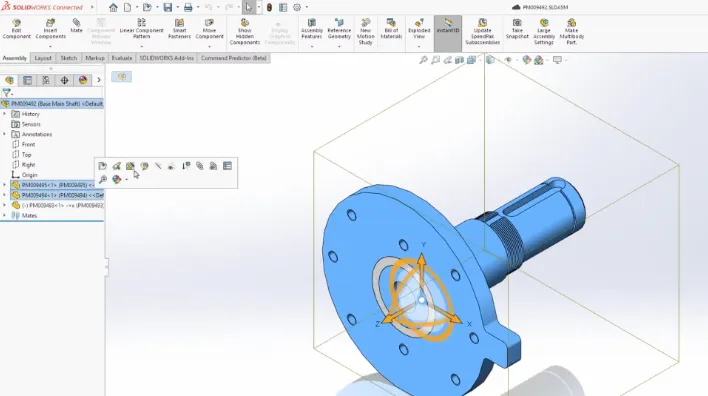Toggle Show Hidden Components

point(244,32)
